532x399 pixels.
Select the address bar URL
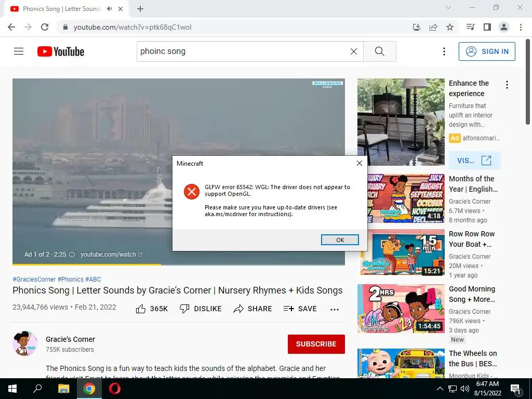pos(132,27)
